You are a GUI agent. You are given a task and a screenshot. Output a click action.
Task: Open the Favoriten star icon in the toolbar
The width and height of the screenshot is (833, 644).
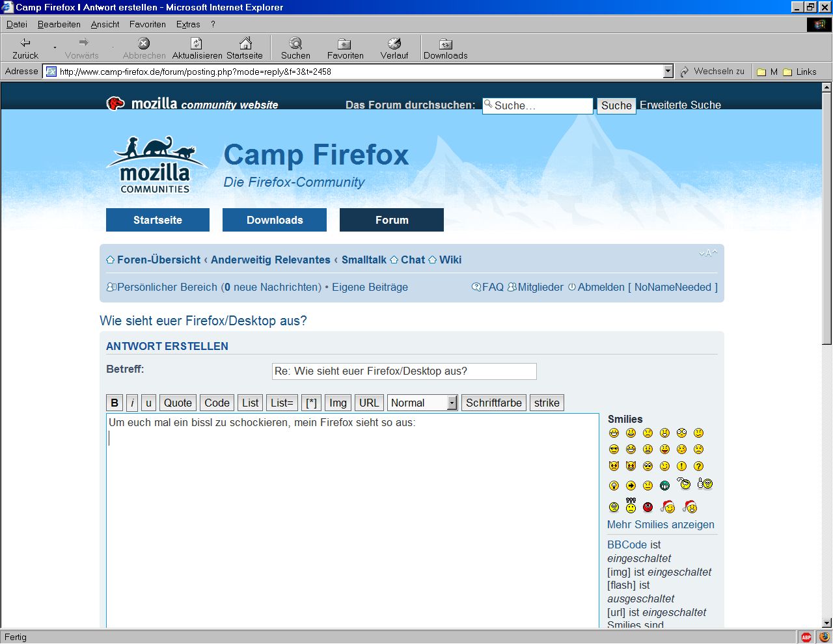[x=345, y=48]
